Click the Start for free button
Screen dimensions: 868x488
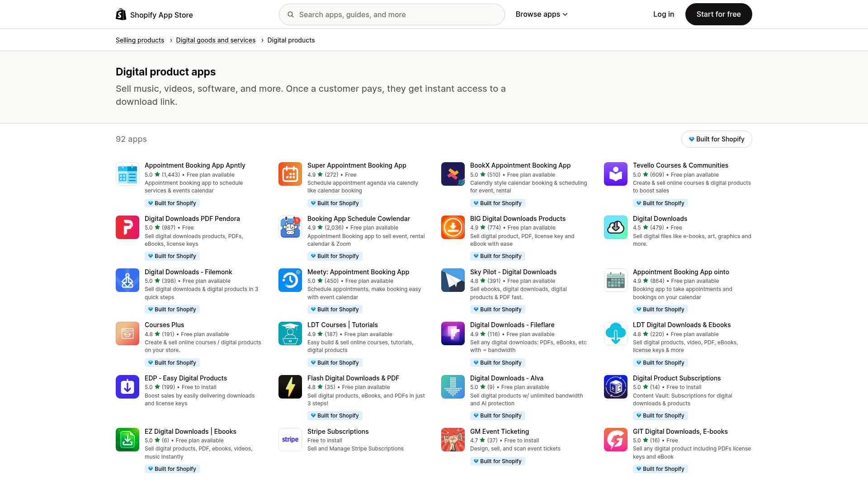point(718,14)
